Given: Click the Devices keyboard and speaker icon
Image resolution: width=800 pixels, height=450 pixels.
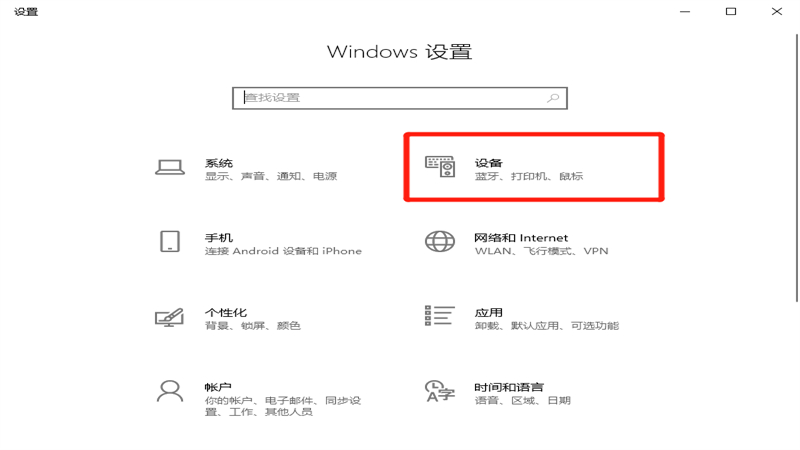Looking at the screenshot, I should (440, 167).
